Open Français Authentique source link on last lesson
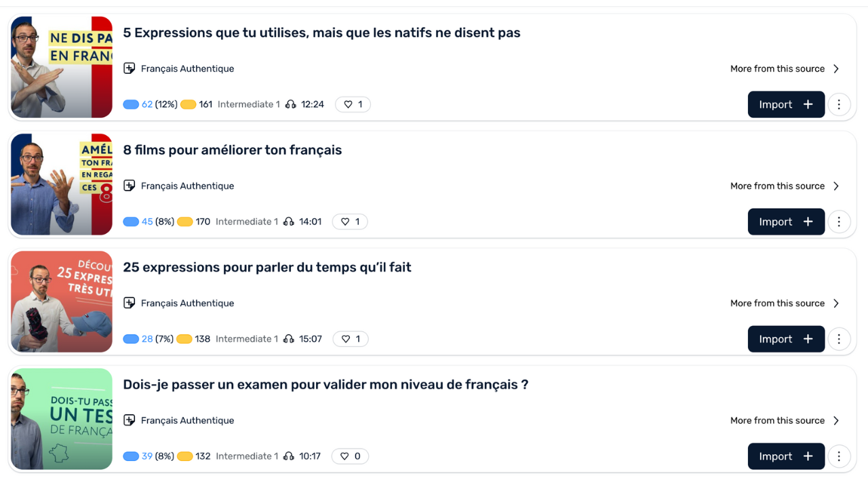This screenshot has width=868, height=488. pyautogui.click(x=187, y=420)
